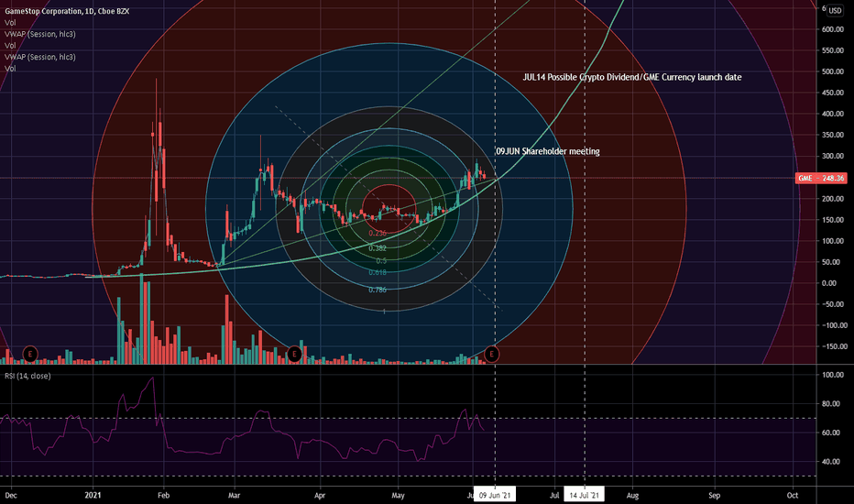The width and height of the screenshot is (854, 504).
Task: Click the 0.786 Fibonacci circle label
Action: (x=377, y=290)
